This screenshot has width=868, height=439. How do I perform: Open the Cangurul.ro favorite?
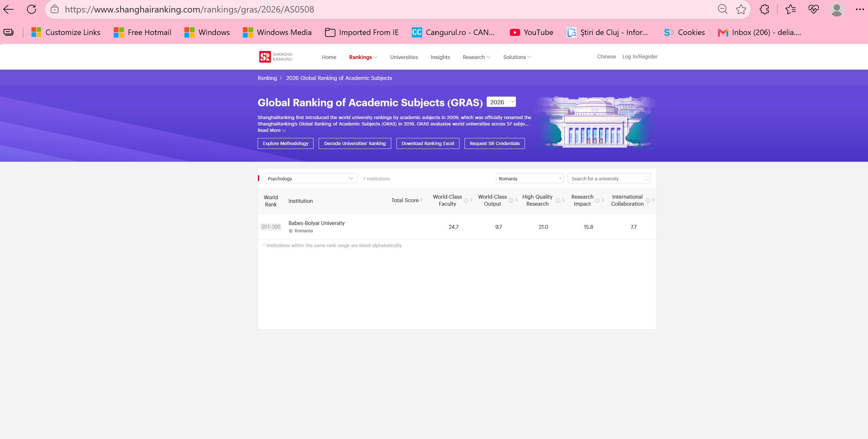(x=453, y=32)
